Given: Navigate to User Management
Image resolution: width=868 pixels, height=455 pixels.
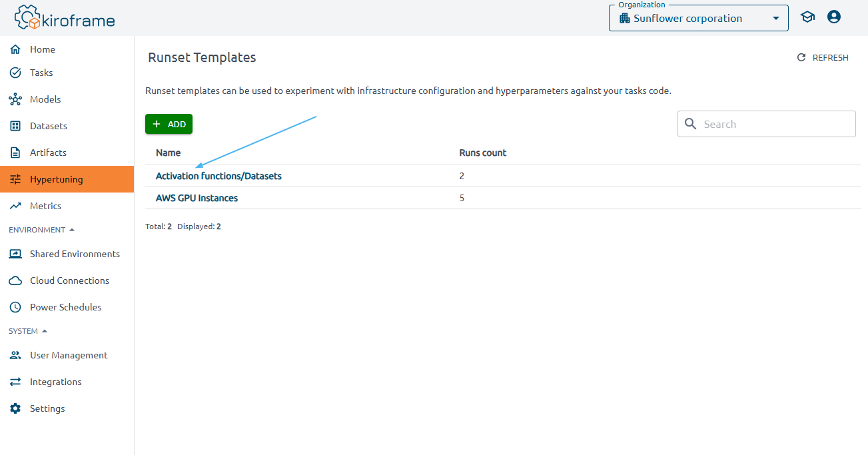Looking at the screenshot, I should click(x=69, y=355).
